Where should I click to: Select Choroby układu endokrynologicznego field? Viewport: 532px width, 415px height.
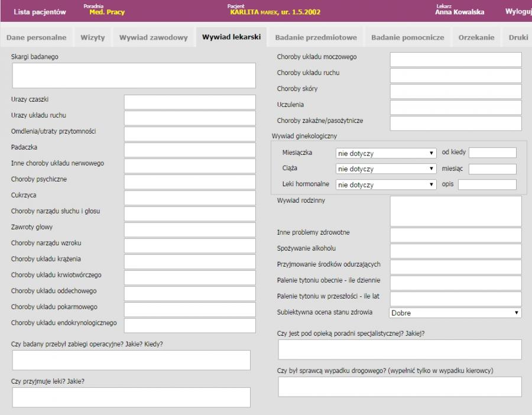[x=190, y=325]
